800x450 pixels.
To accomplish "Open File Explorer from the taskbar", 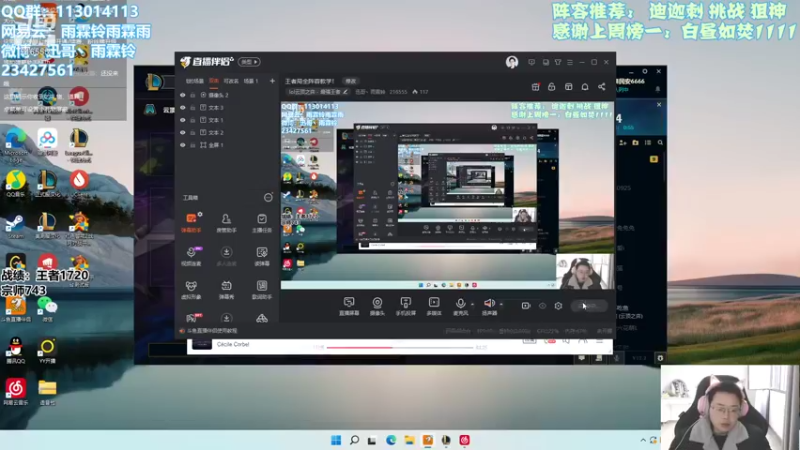I will [x=409, y=440].
